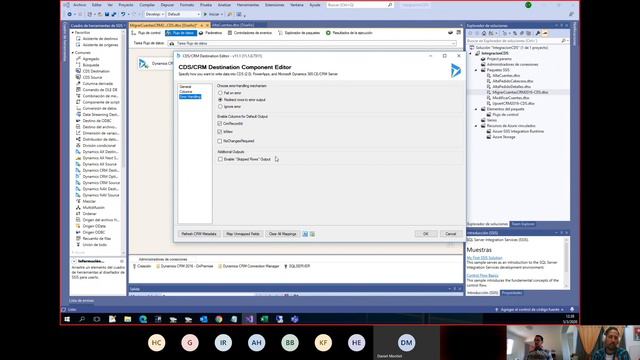Collapse Recursos de Azure vinculados node
The height and width of the screenshot is (360, 640).
pyautogui.click(x=476, y=126)
